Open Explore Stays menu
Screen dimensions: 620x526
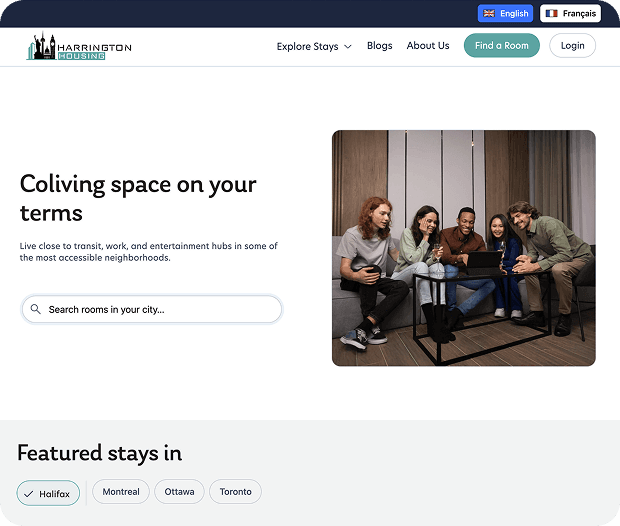314,47
